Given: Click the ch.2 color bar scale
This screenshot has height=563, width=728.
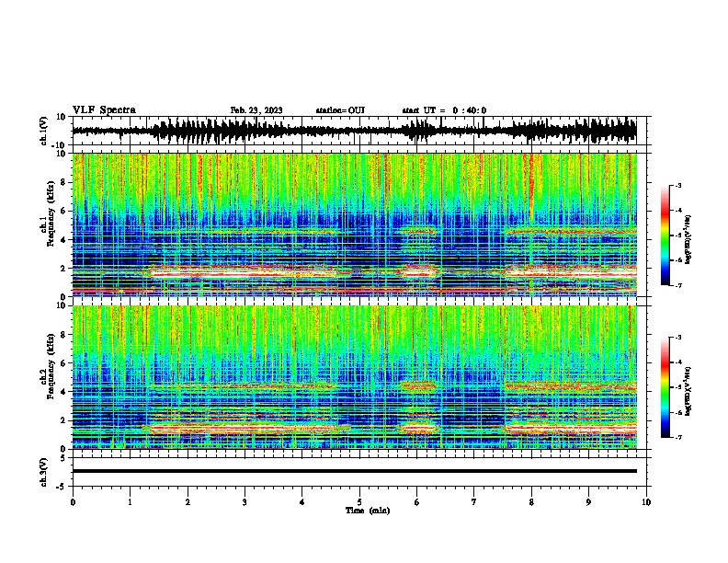Looking at the screenshot, I should click(665, 387).
